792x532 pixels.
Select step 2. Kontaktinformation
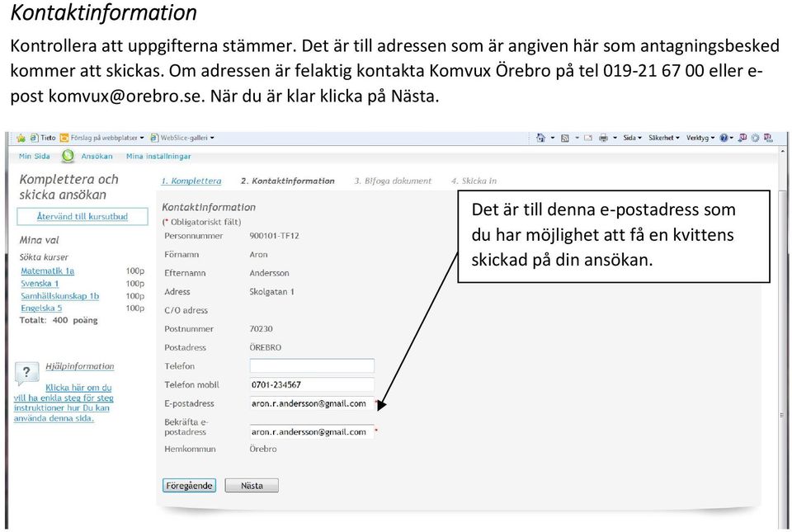(287, 181)
